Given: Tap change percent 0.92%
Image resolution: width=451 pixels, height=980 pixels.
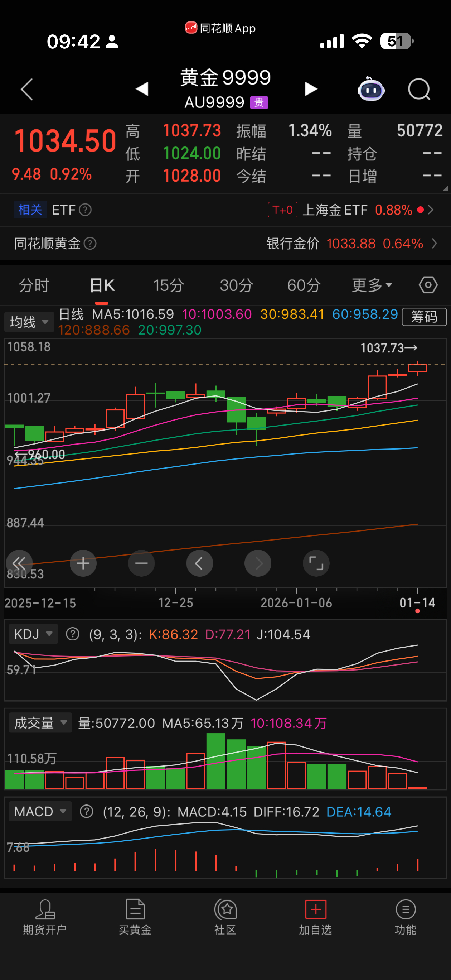Looking at the screenshot, I should point(71,174).
